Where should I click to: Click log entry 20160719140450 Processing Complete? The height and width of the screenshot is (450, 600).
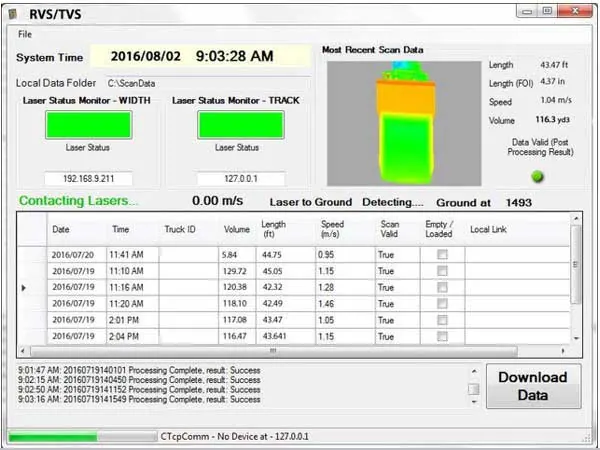[x=139, y=380]
